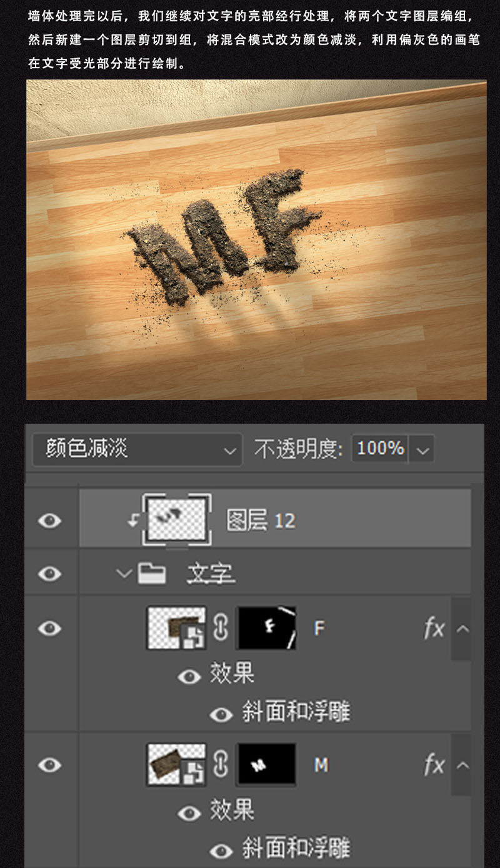Screen dimensions: 500x868
Task: Toggle visibility of the 文字 group
Action: [x=51, y=572]
